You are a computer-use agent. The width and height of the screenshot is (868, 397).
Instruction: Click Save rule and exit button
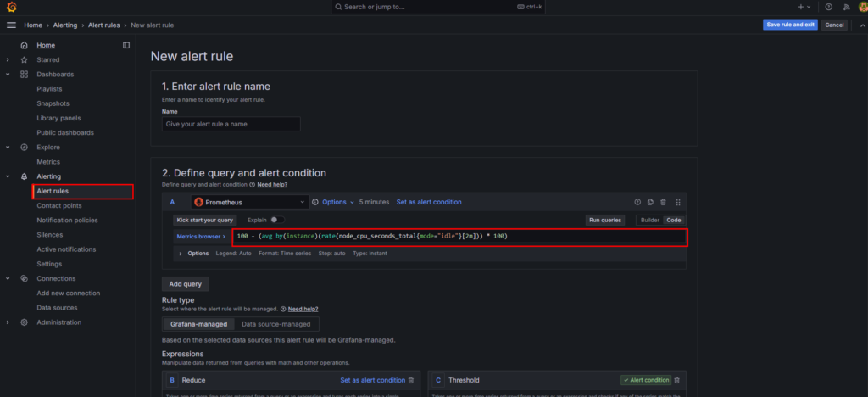tap(790, 25)
